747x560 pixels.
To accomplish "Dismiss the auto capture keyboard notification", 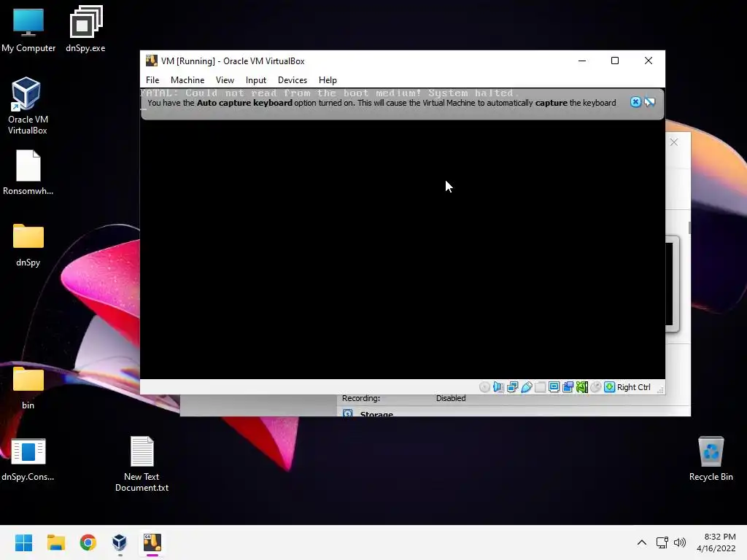I will click(x=635, y=102).
